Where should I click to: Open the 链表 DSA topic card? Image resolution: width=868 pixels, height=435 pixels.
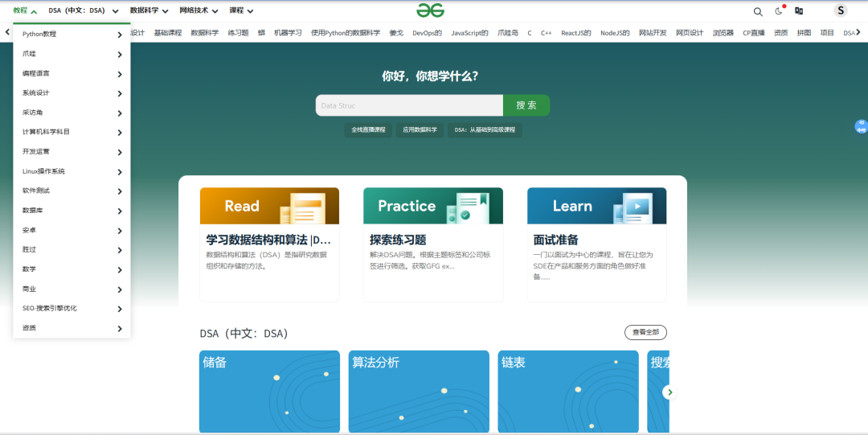568,392
